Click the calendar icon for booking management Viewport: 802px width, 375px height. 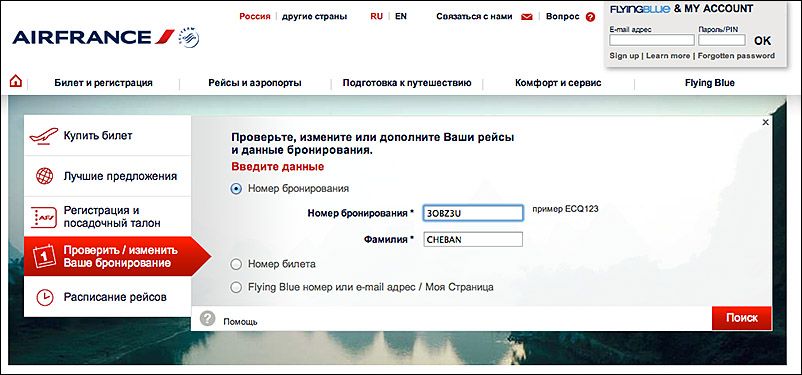pos(44,256)
